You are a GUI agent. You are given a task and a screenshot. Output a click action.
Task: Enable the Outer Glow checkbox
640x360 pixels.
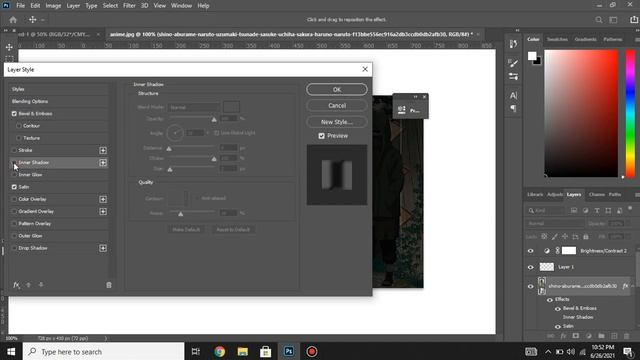point(14,236)
